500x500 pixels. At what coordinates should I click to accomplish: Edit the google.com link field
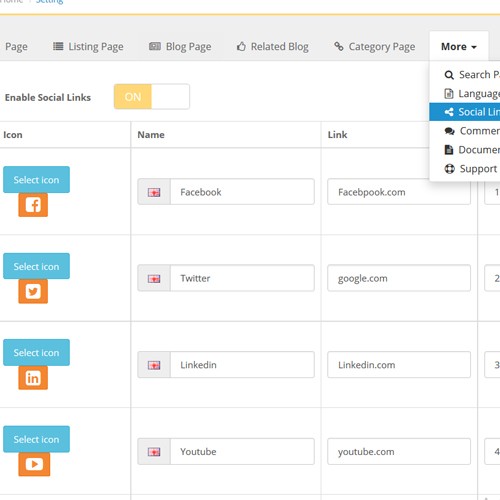tap(399, 278)
